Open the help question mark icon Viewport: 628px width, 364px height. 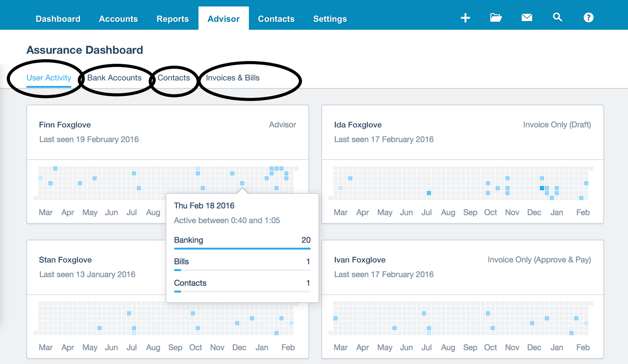click(588, 18)
